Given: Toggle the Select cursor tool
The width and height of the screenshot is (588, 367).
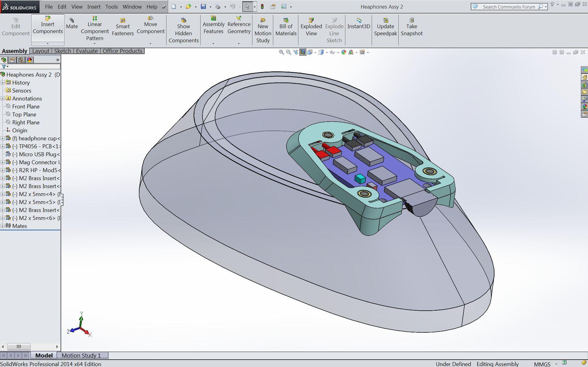Looking at the screenshot, I should point(247,6).
